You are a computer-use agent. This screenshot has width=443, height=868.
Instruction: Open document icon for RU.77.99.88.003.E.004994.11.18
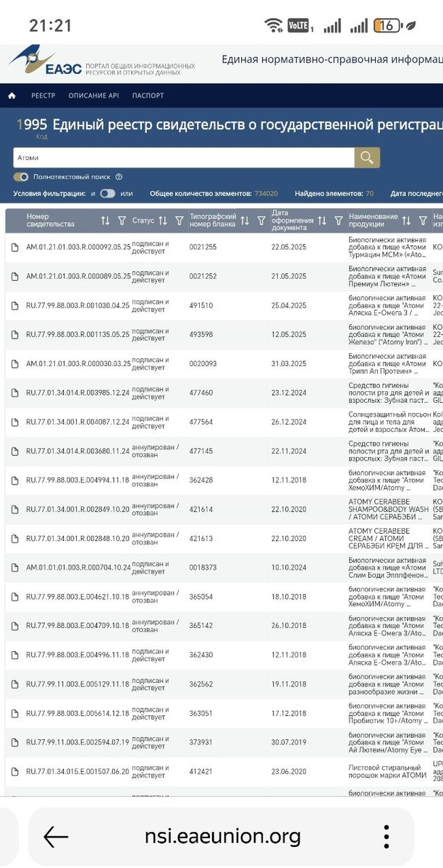pos(14,480)
